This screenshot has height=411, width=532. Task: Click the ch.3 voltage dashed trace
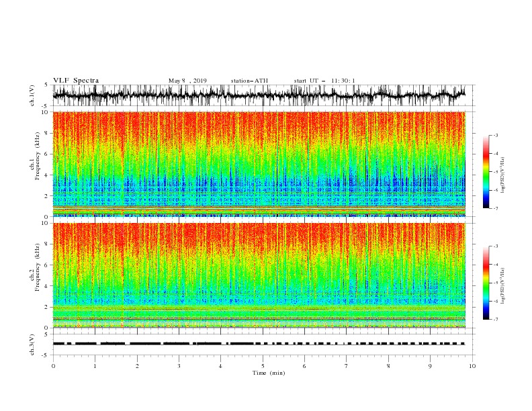pyautogui.click(x=259, y=344)
